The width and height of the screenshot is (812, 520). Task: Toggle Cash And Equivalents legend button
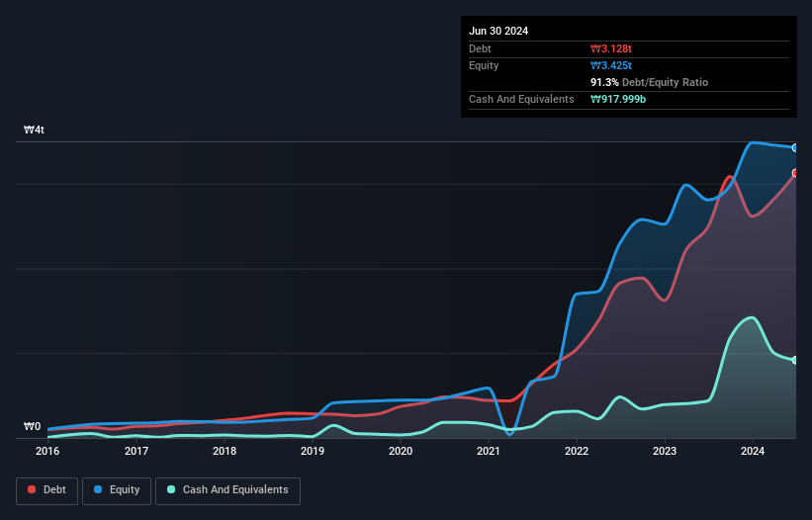tap(227, 490)
